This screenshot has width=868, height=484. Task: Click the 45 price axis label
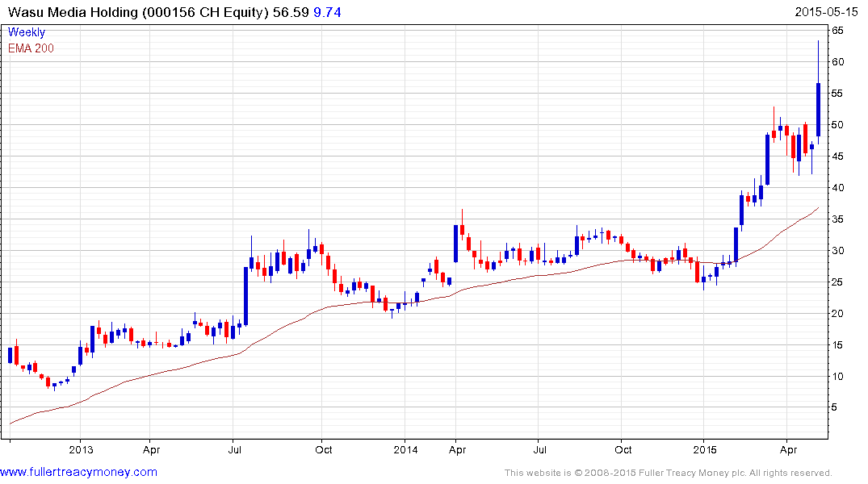pos(837,156)
